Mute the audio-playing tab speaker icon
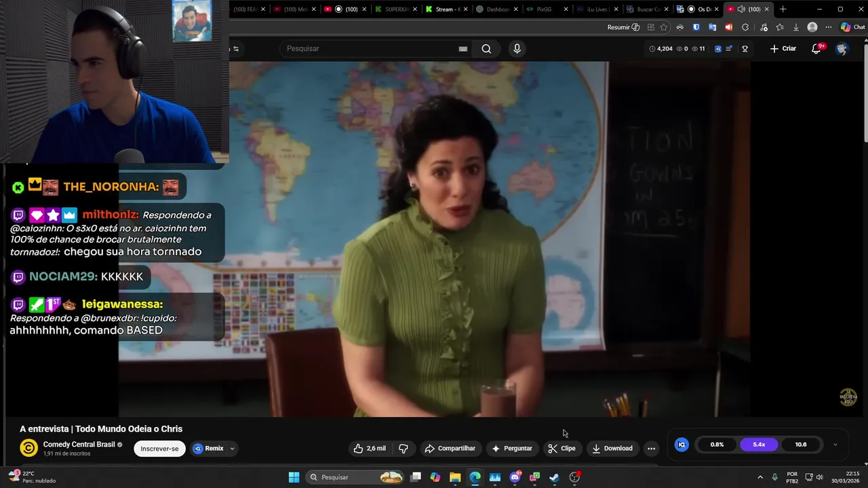This screenshot has width=868, height=488. (x=741, y=9)
